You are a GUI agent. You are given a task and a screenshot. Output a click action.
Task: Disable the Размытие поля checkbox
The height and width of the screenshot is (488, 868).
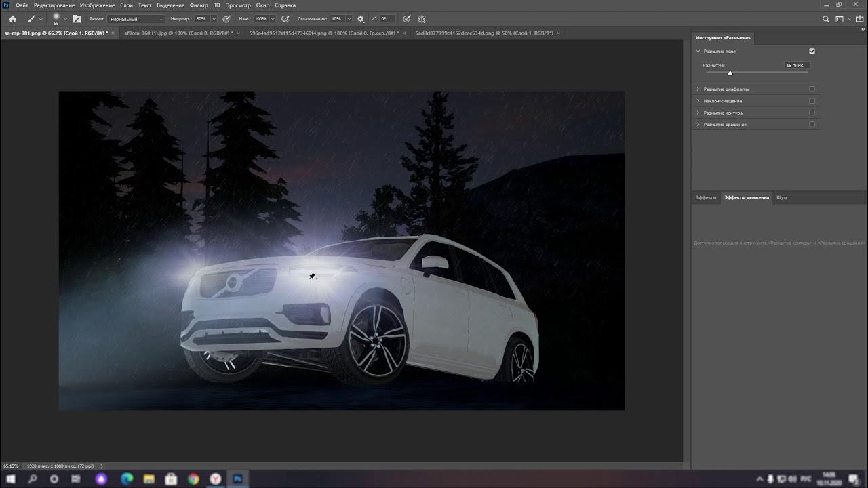(x=812, y=51)
